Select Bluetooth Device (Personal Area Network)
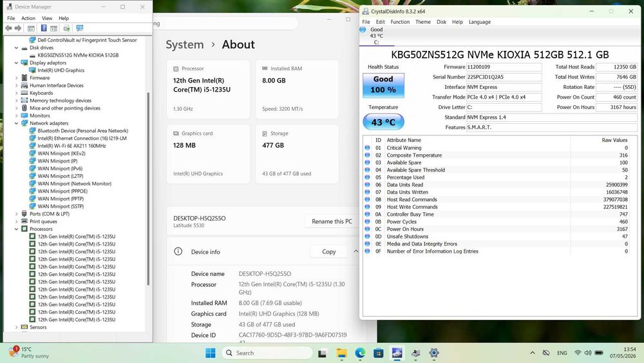 click(82, 131)
